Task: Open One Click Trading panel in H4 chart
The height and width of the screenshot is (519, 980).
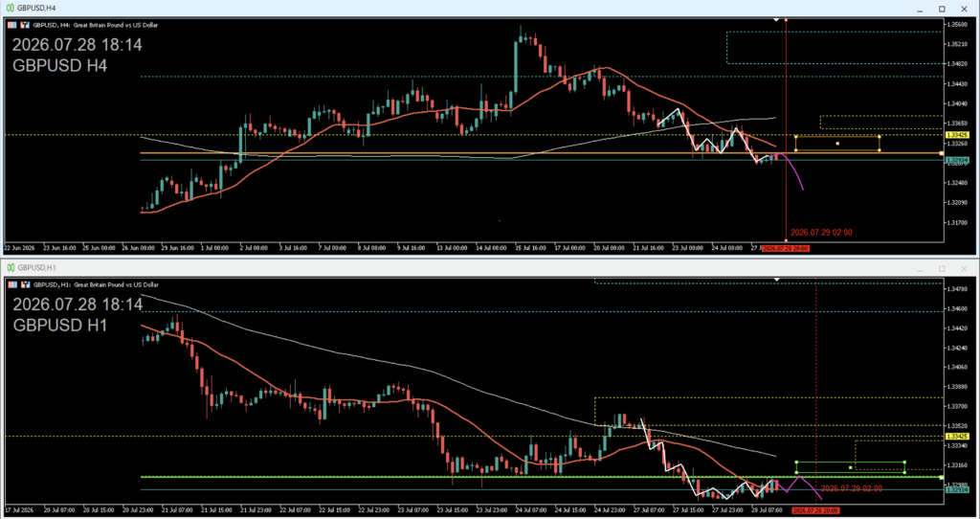Action: click(x=11, y=25)
